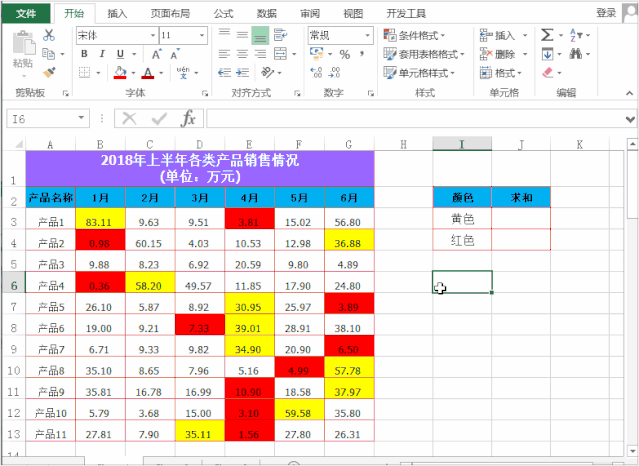
Task: Click Sort and Filter icon
Action: pos(576,35)
